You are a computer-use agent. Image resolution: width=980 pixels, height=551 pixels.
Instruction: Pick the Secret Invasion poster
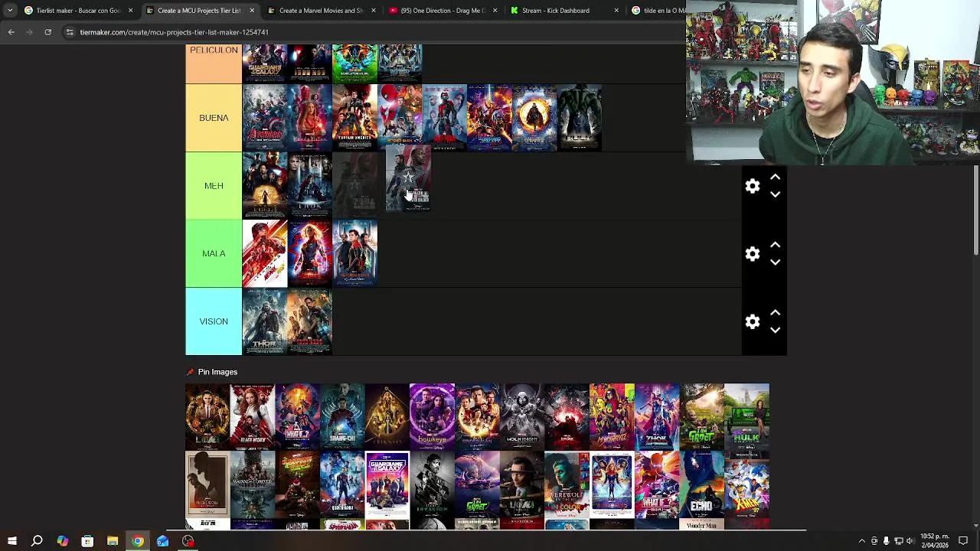[x=432, y=484]
